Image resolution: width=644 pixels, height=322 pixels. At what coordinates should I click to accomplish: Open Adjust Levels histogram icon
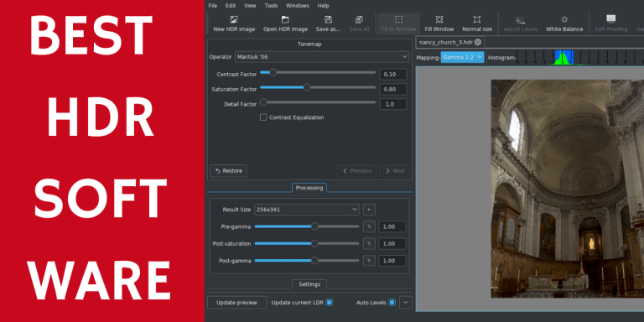(521, 19)
